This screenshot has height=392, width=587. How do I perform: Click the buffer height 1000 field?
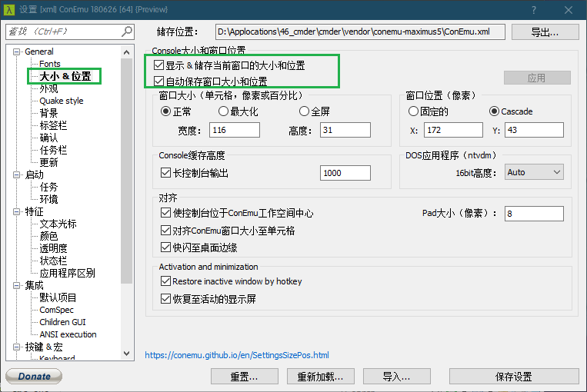345,173
